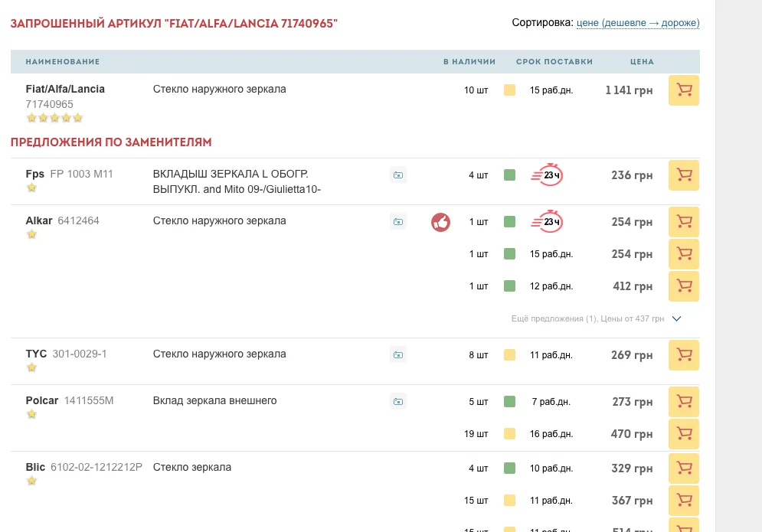The height and width of the screenshot is (532, 762).
Task: Add Alkar 23ч 254 грн offer to cart
Action: pos(684,222)
